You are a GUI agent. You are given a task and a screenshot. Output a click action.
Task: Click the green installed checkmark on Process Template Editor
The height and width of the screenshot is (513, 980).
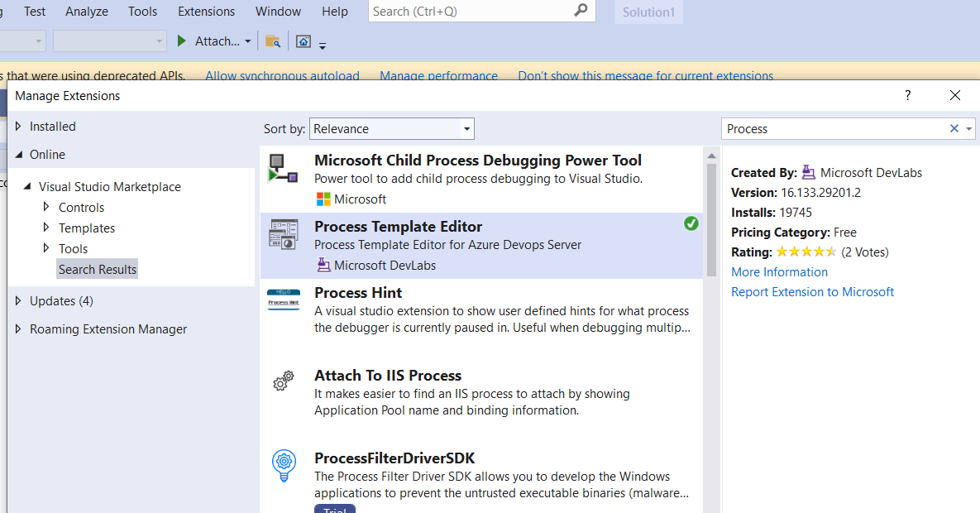(x=691, y=223)
